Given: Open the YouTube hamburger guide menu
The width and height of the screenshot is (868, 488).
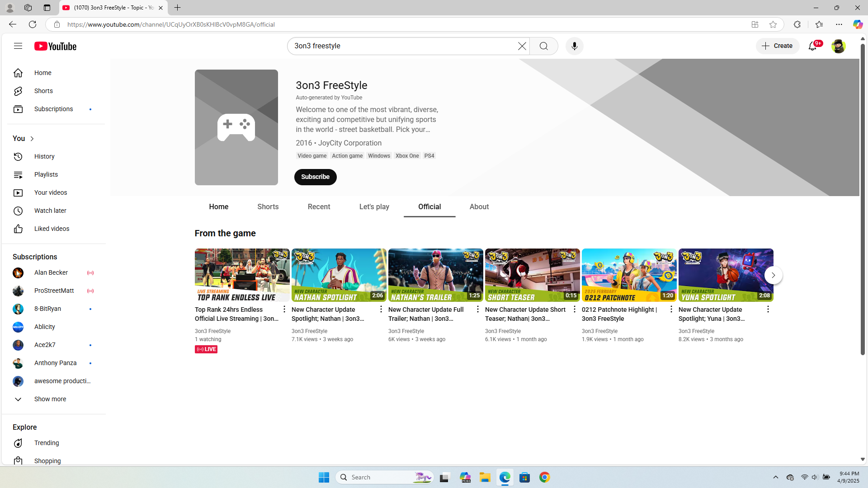Looking at the screenshot, I should tap(18, 46).
